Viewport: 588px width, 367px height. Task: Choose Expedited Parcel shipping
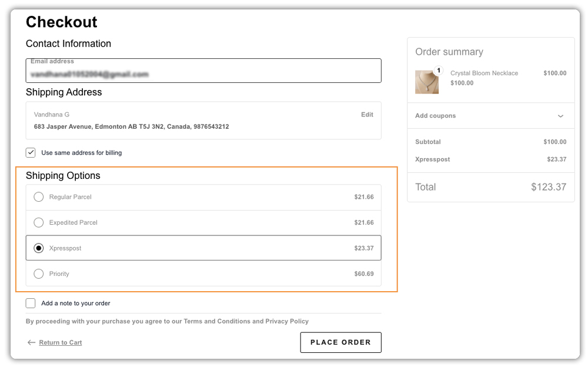point(38,222)
